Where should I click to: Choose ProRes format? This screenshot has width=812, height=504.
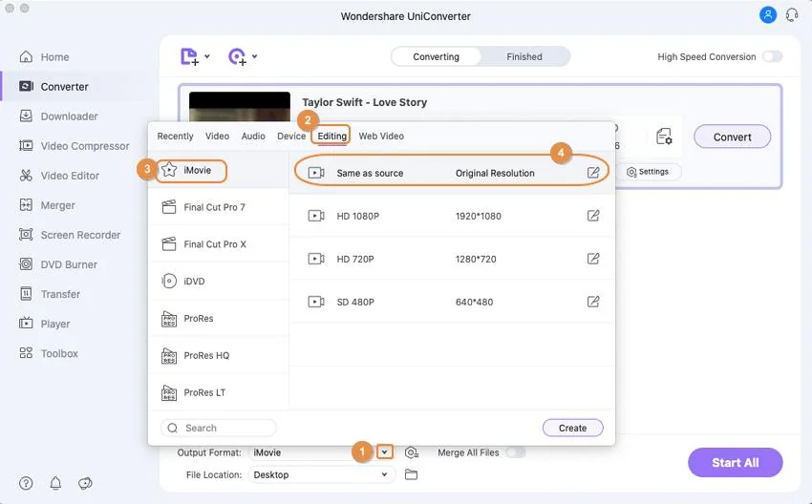[219, 318]
